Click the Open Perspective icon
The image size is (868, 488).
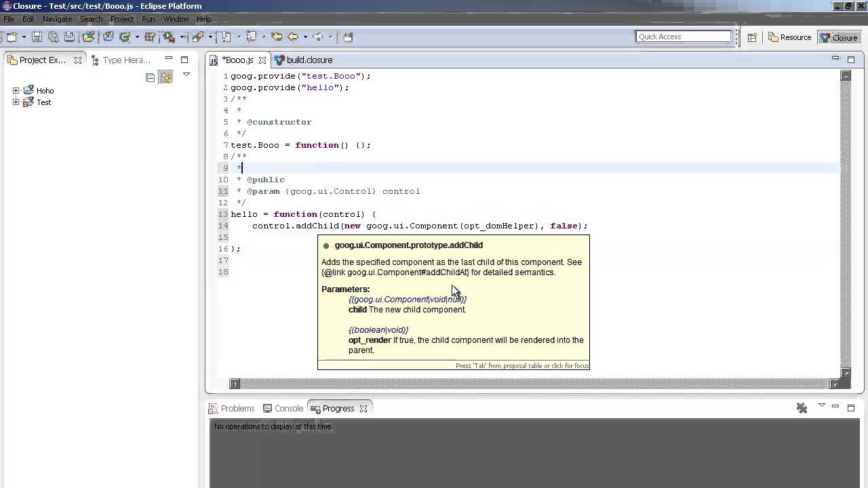click(752, 37)
